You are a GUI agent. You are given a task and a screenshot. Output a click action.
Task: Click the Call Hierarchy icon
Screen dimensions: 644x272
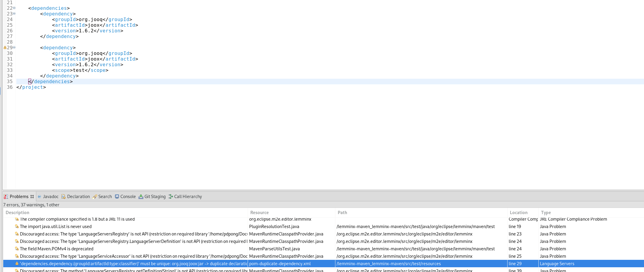(x=170, y=196)
